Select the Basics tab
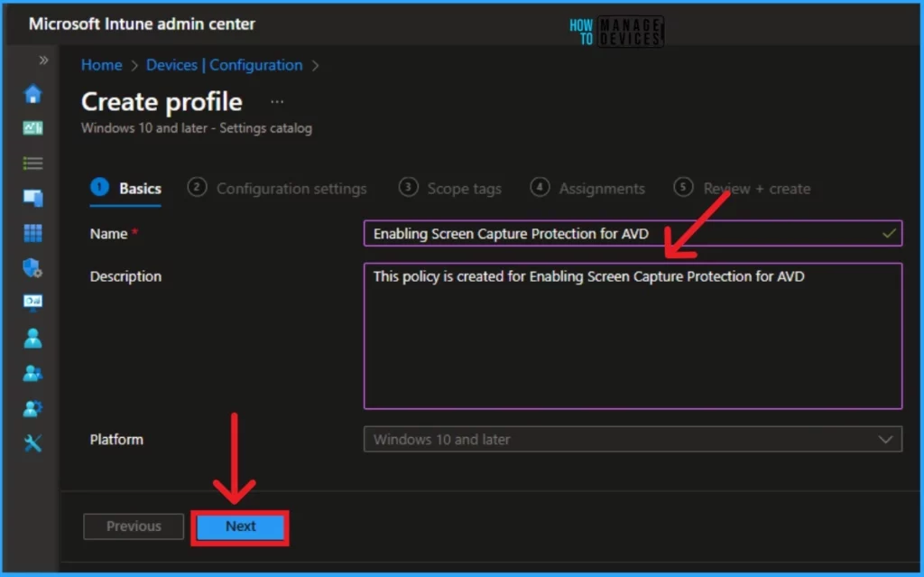 [126, 188]
